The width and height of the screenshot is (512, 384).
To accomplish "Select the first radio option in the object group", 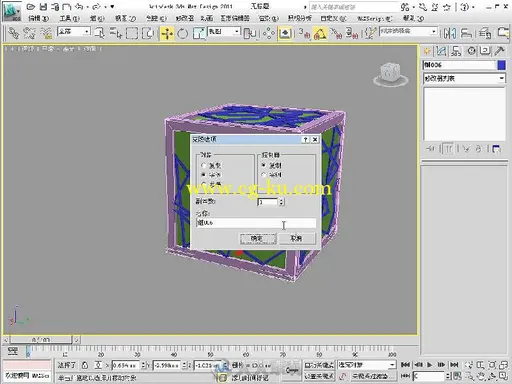I will pos(204,165).
